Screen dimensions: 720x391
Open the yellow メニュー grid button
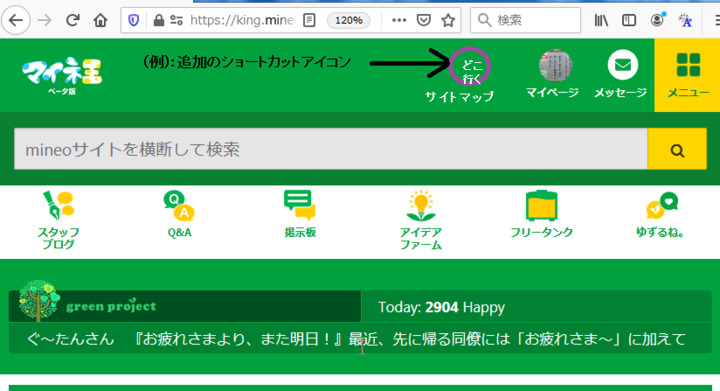point(687,75)
